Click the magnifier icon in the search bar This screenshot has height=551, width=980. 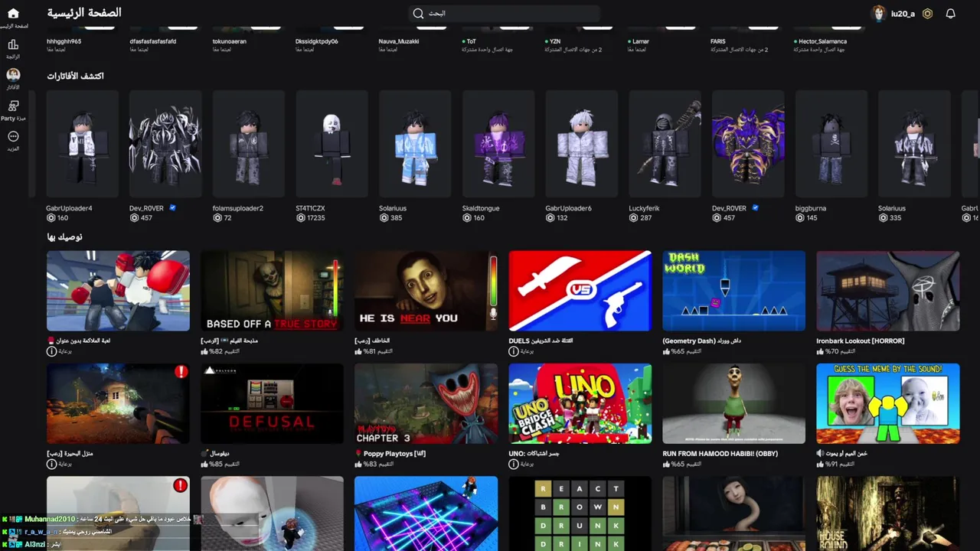(418, 14)
